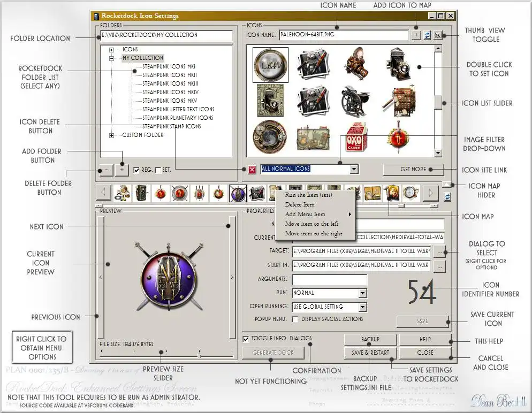The image size is (532, 413).
Task: Show next icon in preview pane
Action: pos(232,277)
